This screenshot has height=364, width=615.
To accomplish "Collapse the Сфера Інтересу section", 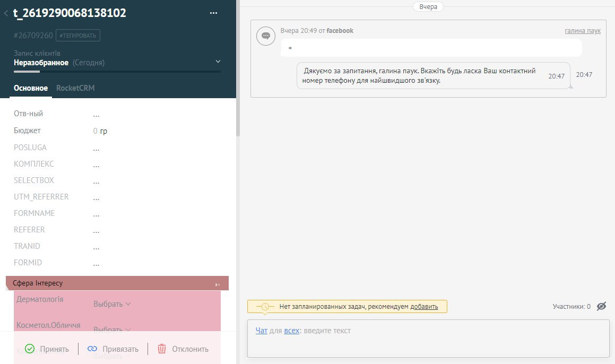I will click(x=217, y=284).
